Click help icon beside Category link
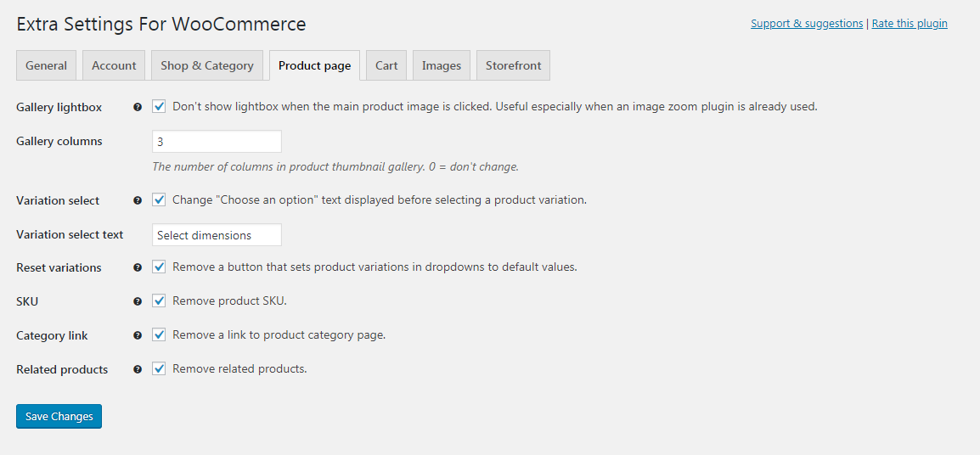The image size is (980, 455). [138, 335]
